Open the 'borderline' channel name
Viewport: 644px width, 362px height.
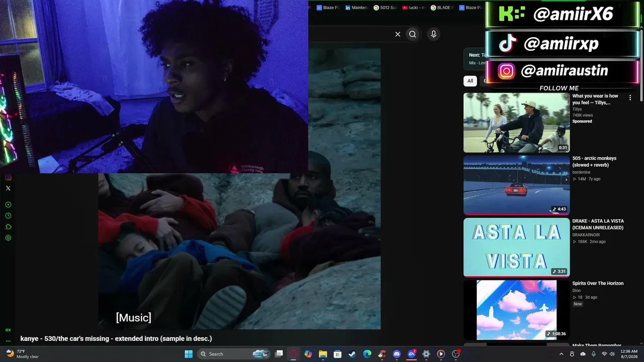click(581, 172)
